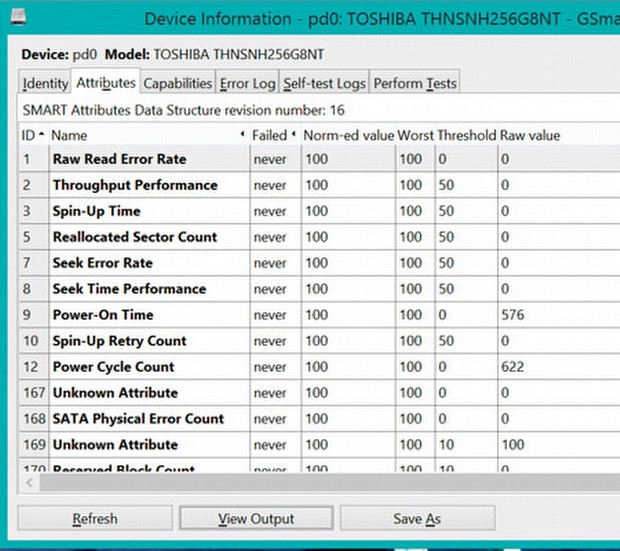The image size is (620, 551).
Task: Select the SATA Physical Error Count row
Action: [319, 418]
